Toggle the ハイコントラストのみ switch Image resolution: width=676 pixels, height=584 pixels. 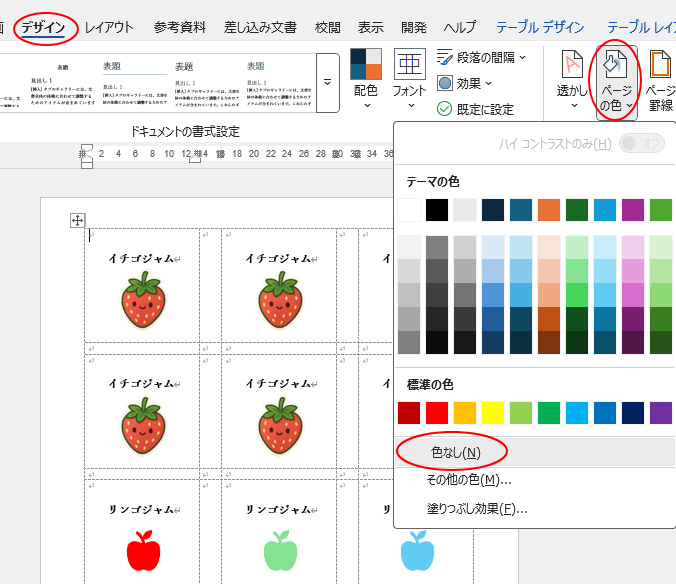(x=642, y=144)
